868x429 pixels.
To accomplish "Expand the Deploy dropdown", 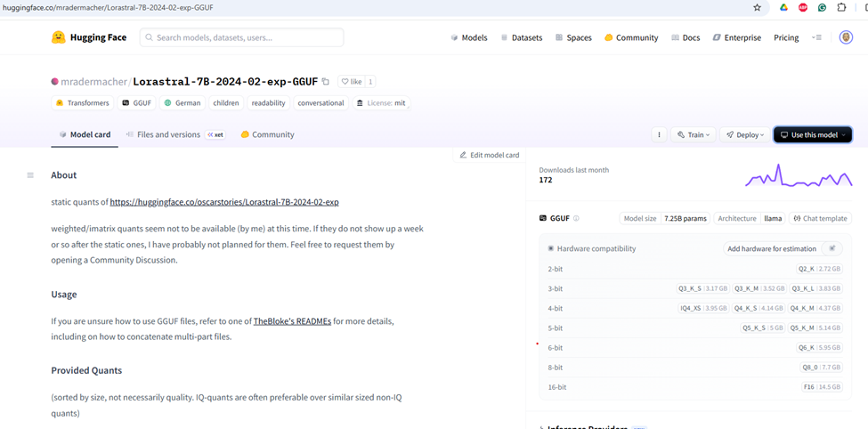I will tap(744, 135).
